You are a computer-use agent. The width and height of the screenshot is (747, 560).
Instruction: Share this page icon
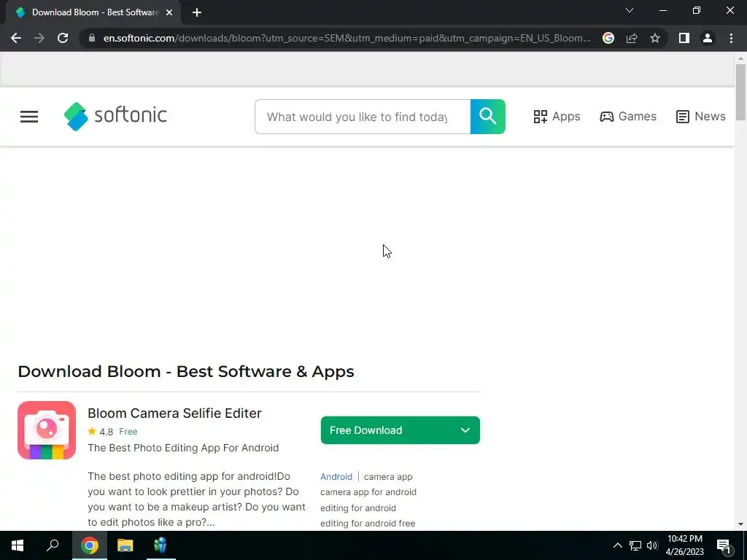(632, 38)
